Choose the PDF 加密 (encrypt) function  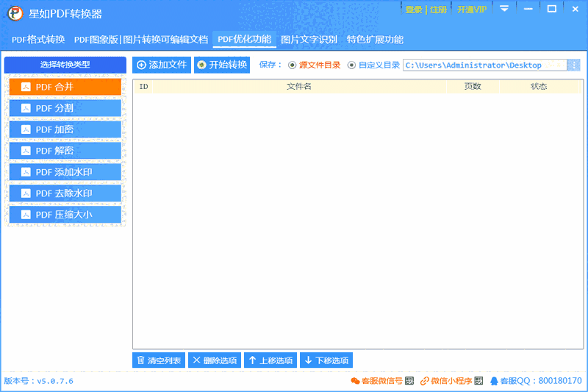pyautogui.click(x=65, y=129)
